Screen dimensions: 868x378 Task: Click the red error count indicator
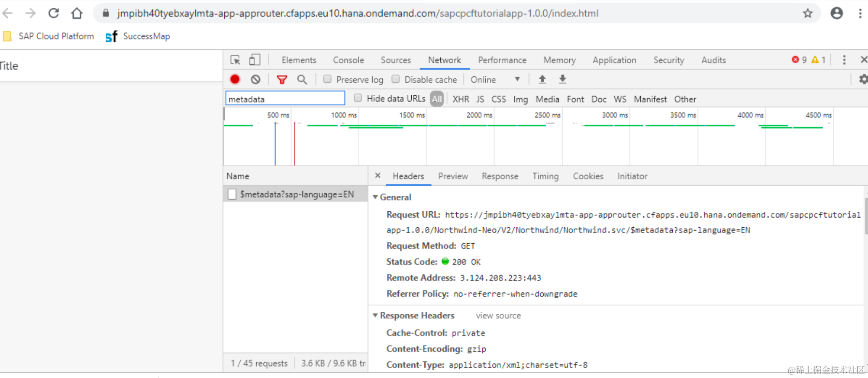799,60
